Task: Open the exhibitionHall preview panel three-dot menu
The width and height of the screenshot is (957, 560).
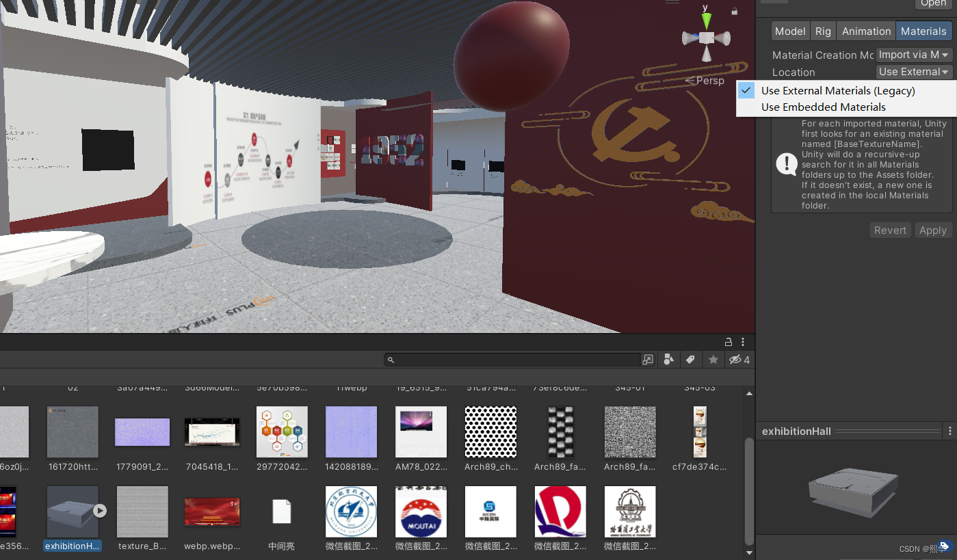Action: click(x=949, y=431)
